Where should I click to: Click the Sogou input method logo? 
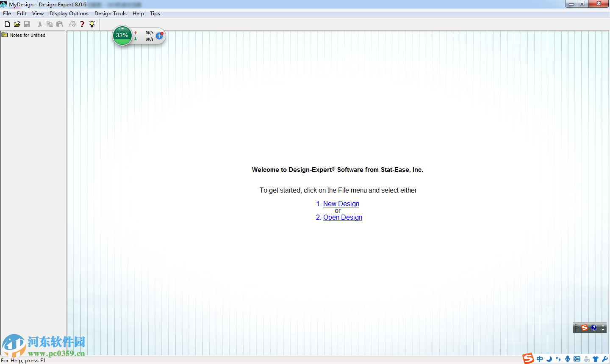tap(528, 358)
